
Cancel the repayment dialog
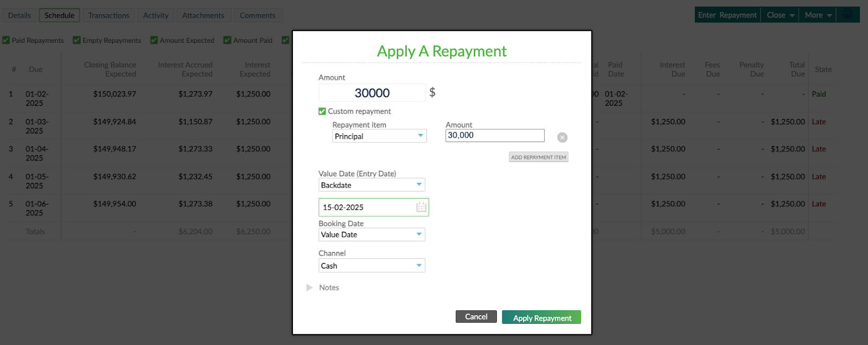(x=476, y=317)
